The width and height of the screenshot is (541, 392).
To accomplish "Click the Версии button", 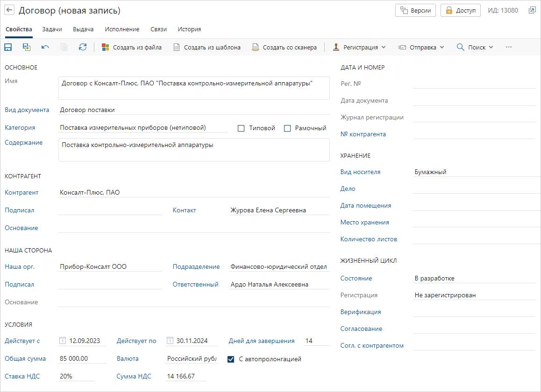I will click(415, 10).
